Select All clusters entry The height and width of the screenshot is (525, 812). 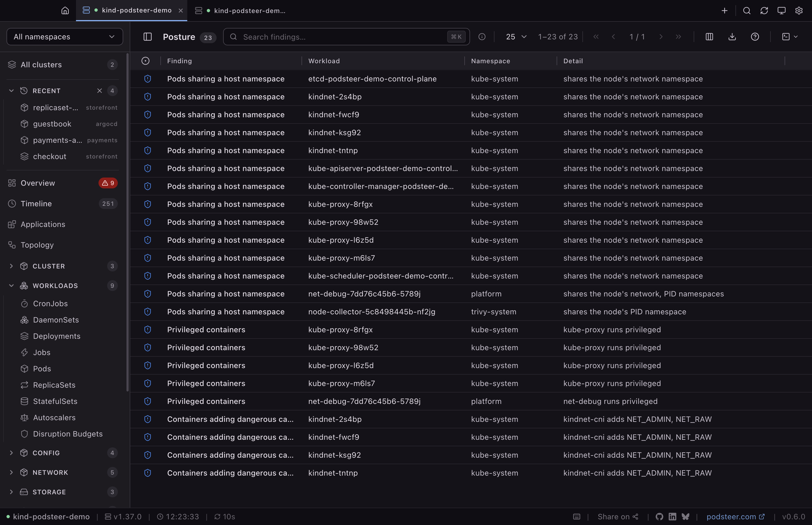pos(63,65)
